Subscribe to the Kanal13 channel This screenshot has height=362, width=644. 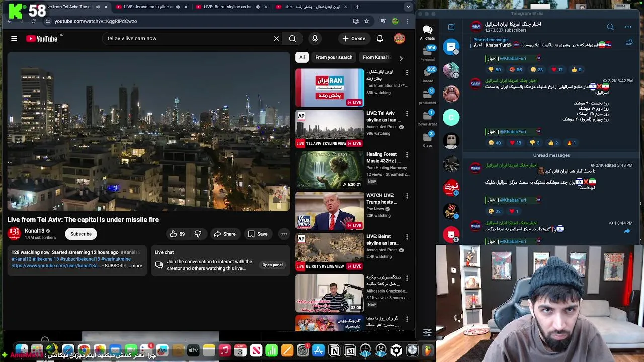click(x=81, y=234)
